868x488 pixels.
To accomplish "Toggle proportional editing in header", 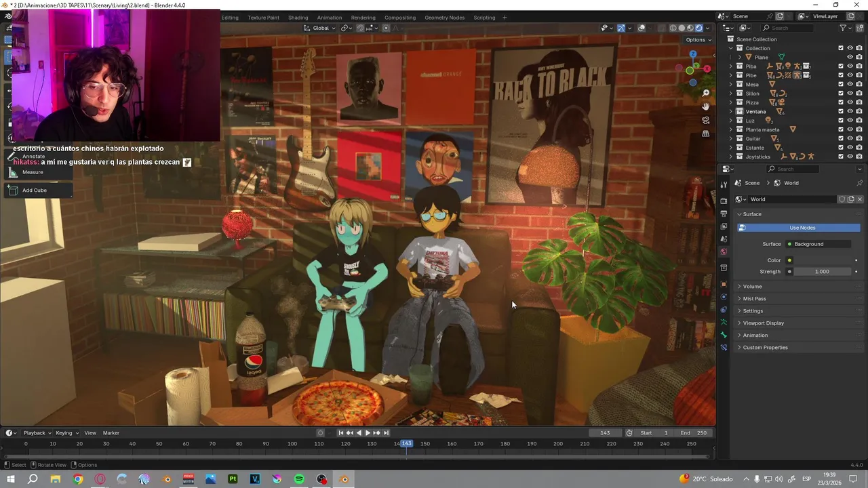I will pyautogui.click(x=386, y=28).
